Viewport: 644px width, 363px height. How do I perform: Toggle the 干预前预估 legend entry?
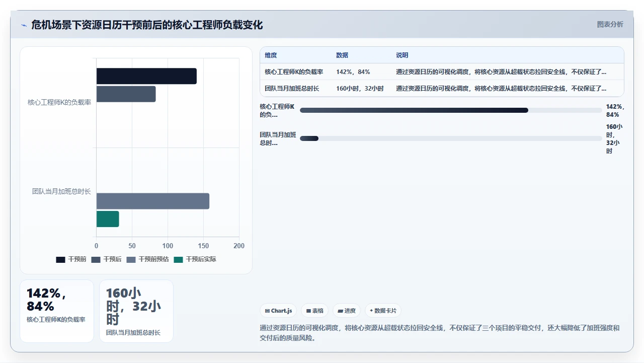147,259
